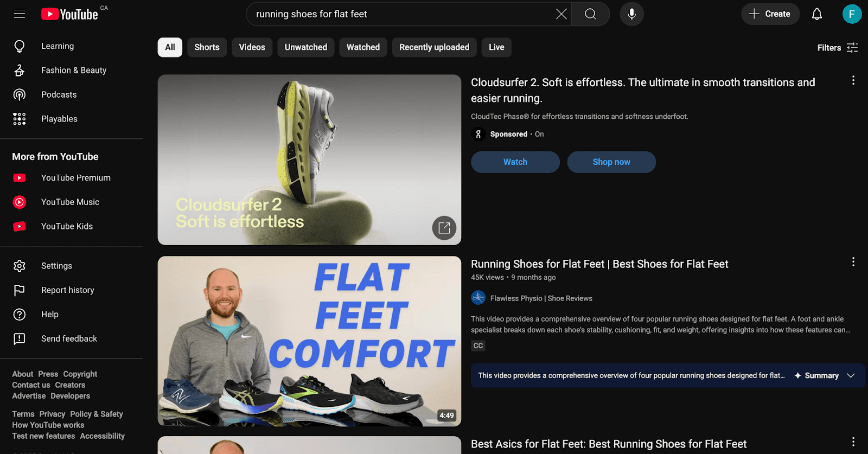This screenshot has width=868, height=454.
Task: Click the YouTube logo home link
Action: tap(70, 14)
